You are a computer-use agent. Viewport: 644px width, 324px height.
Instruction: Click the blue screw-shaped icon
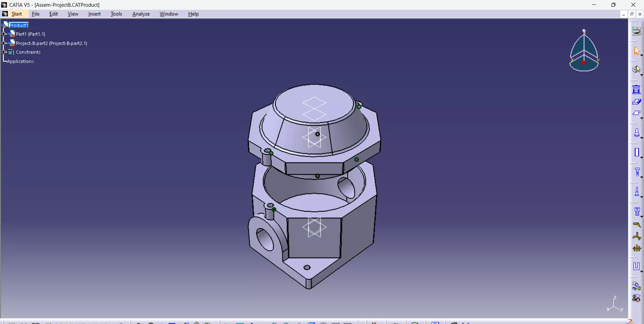[637, 172]
